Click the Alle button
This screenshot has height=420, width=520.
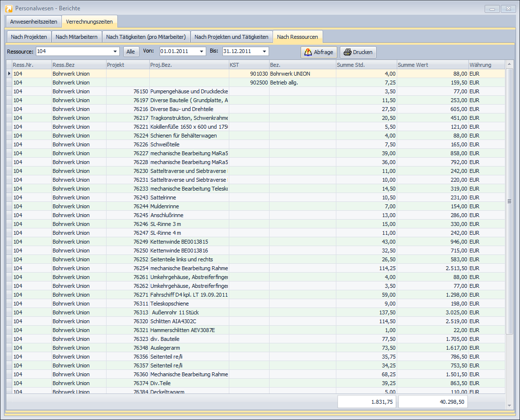click(x=131, y=52)
